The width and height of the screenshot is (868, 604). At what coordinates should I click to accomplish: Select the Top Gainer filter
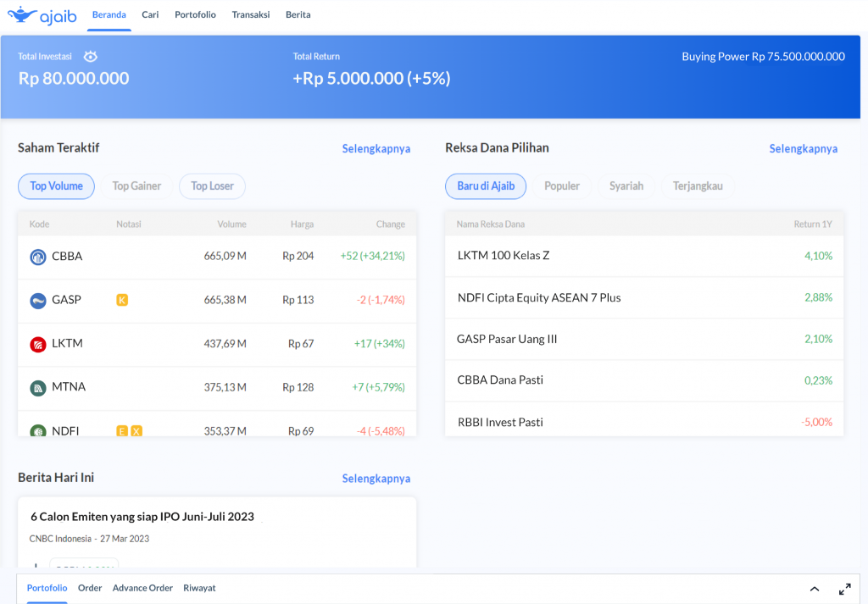coord(136,186)
